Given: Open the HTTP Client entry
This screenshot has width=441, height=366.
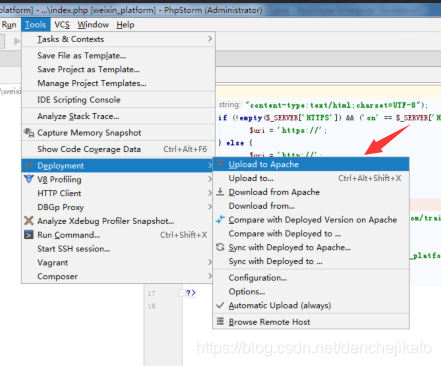Looking at the screenshot, I should tap(59, 193).
